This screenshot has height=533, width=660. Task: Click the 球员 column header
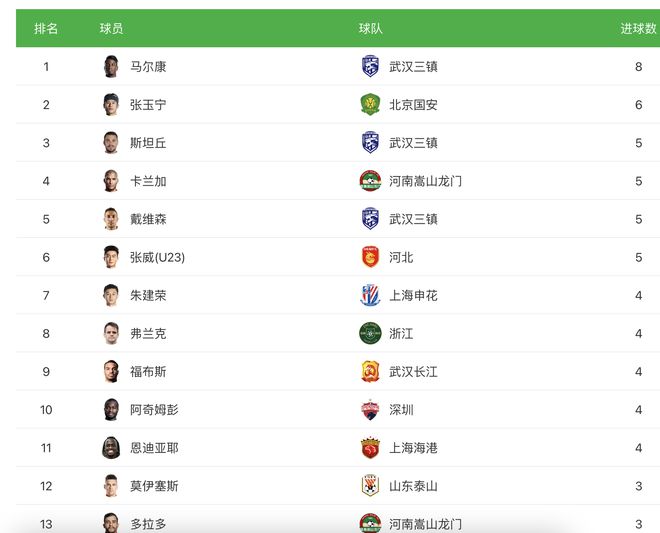pos(112,29)
